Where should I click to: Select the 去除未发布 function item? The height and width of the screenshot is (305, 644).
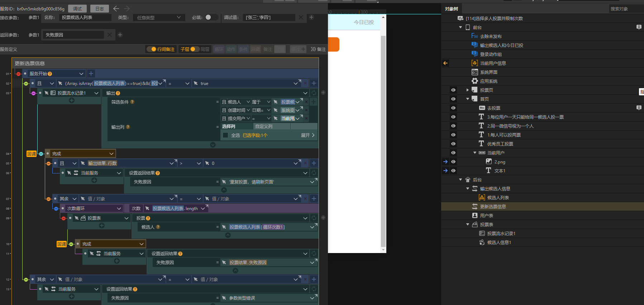491,36
